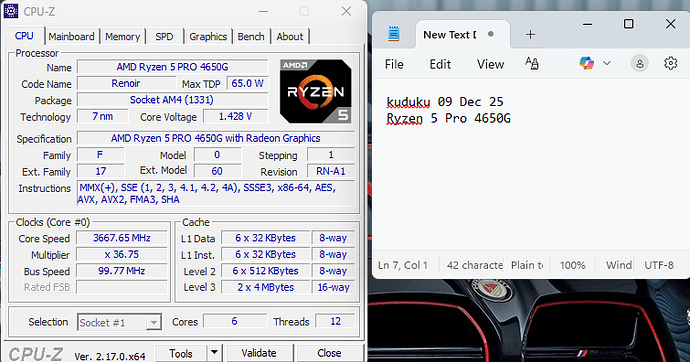Click the Ext. Model value 60
690x362 pixels.
(217, 171)
